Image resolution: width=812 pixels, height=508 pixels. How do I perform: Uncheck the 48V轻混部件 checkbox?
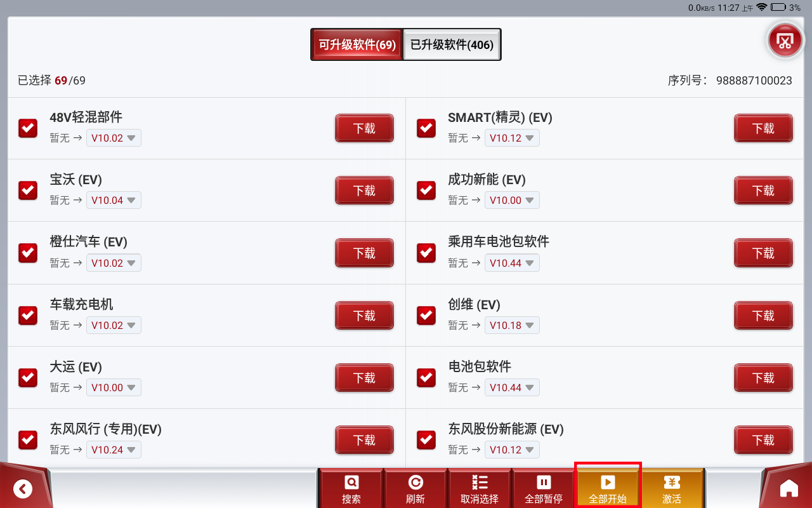tap(28, 128)
